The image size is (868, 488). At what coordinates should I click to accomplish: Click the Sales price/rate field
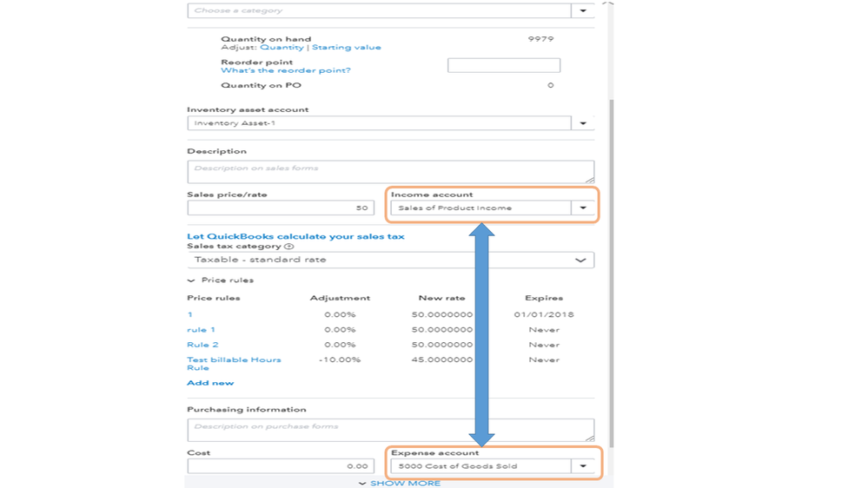pos(280,208)
